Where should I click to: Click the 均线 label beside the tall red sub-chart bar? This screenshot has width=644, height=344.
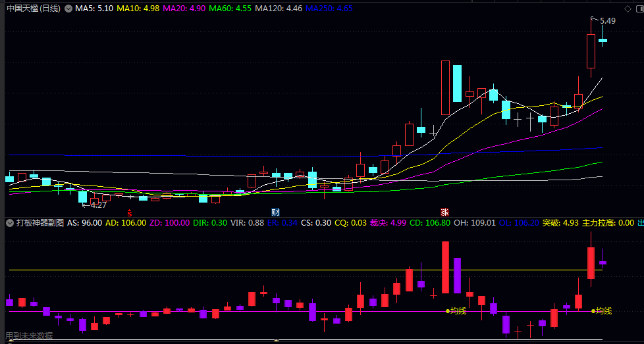tap(458, 311)
